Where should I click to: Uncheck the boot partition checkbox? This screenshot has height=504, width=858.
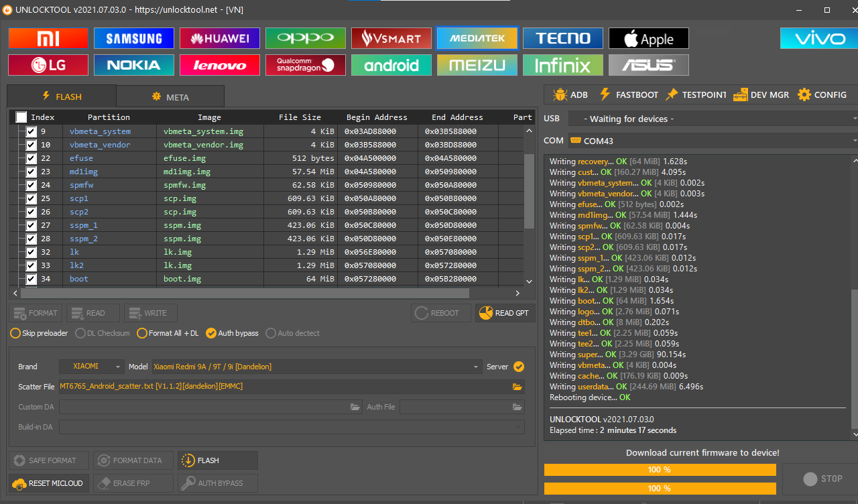[x=31, y=279]
